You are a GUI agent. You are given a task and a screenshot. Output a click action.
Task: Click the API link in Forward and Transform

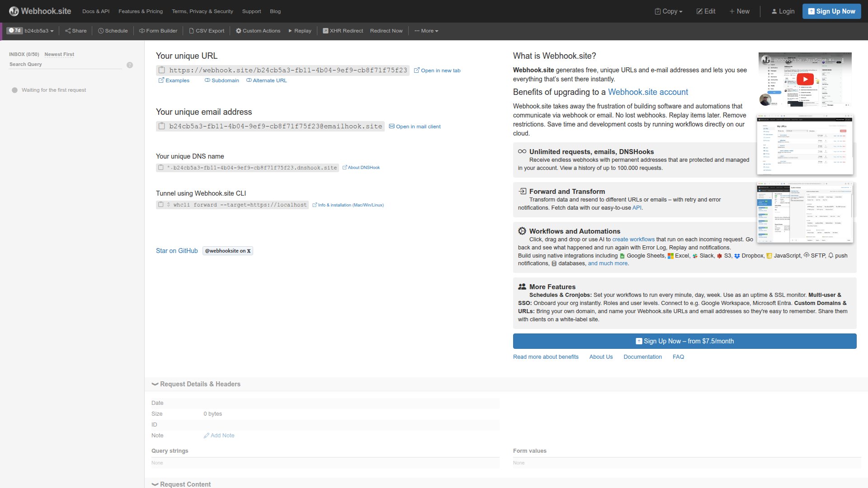pos(637,208)
